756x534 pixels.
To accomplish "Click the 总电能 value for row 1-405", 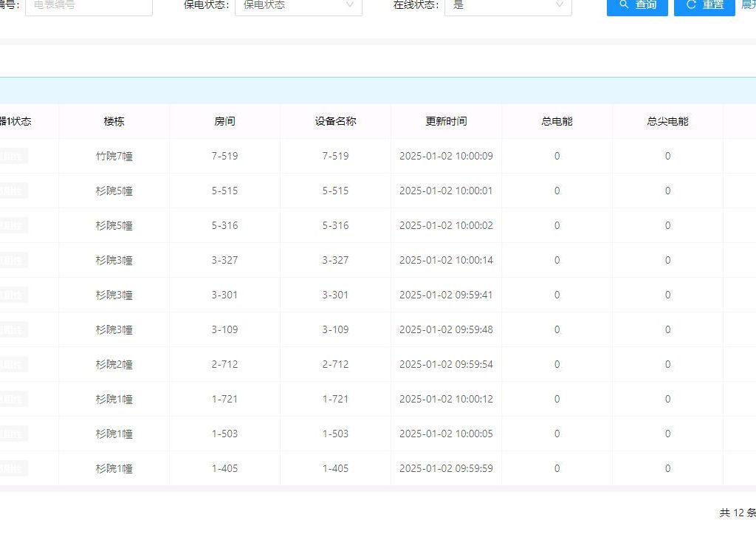I will pyautogui.click(x=557, y=469).
